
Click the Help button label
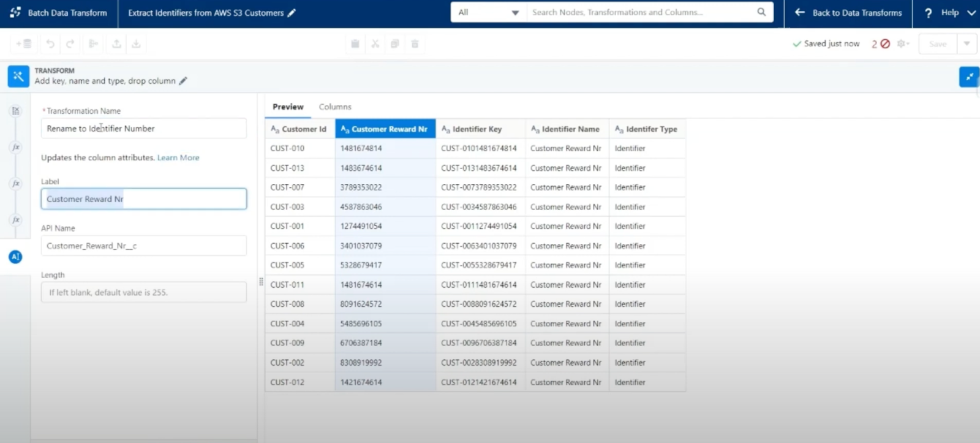coord(950,13)
